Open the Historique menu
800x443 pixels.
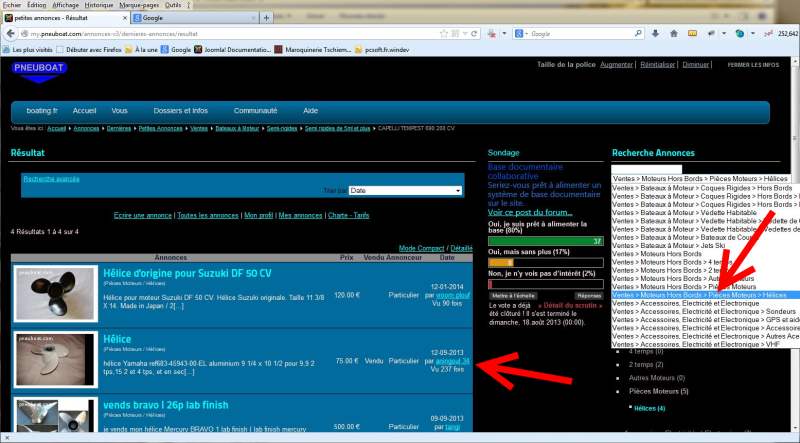tap(98, 5)
